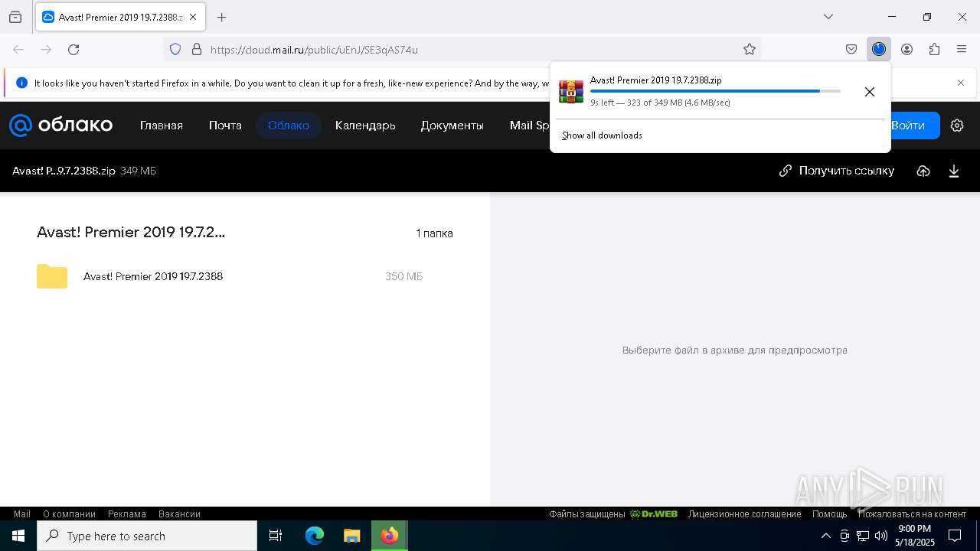The height and width of the screenshot is (551, 980).
Task: Open the Extensions puzzle icon
Action: tap(934, 50)
